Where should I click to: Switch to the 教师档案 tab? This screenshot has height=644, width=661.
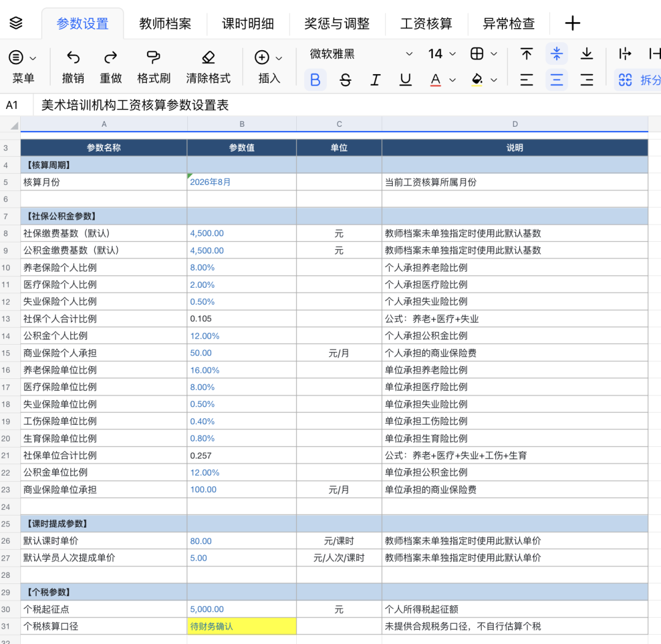(x=165, y=23)
